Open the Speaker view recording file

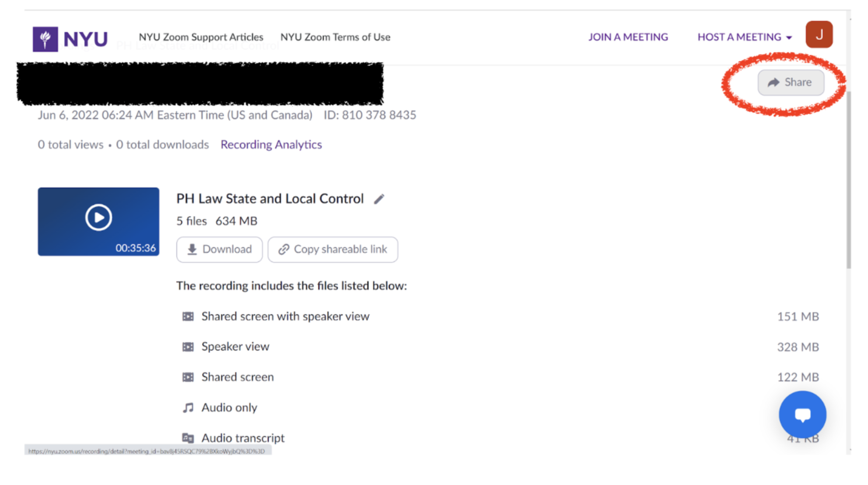[235, 347]
